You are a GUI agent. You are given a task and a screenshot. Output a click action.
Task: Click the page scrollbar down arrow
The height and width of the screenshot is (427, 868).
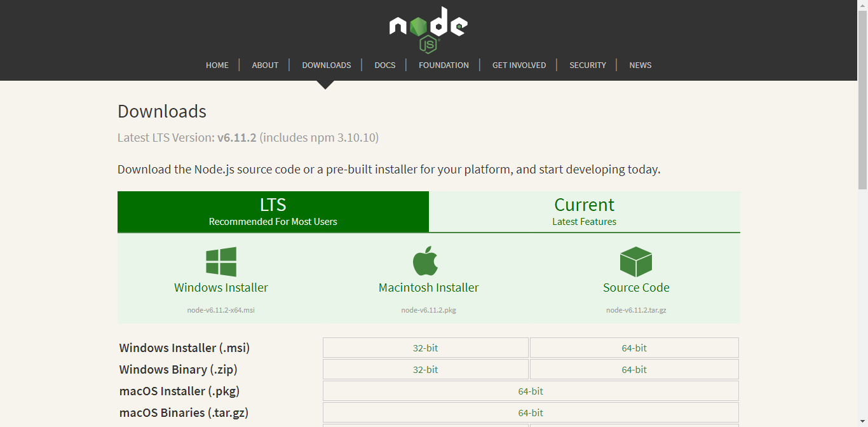[863, 422]
